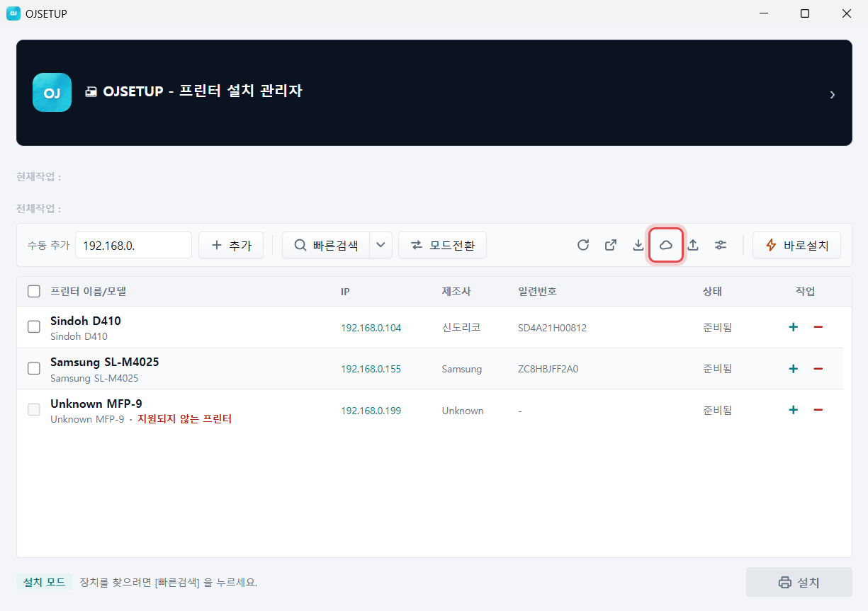Click 준비됨 status in Sindoh row
This screenshot has width=868, height=611.
click(x=717, y=327)
